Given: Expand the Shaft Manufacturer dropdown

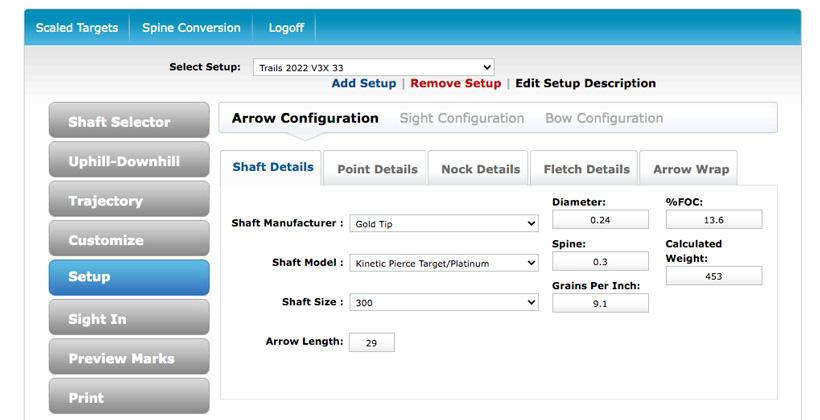Looking at the screenshot, I should (x=444, y=224).
